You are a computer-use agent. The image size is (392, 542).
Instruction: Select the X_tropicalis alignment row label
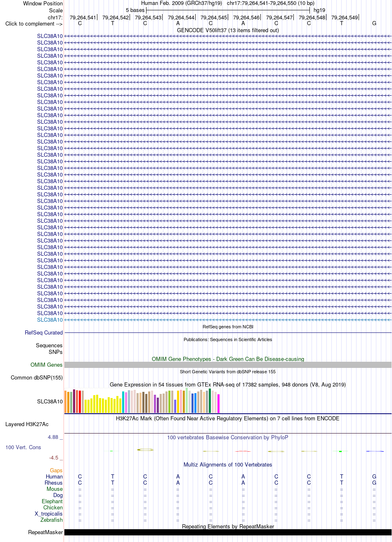49,514
